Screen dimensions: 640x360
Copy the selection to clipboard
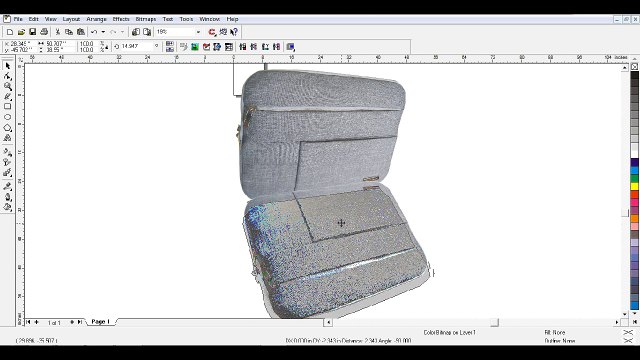click(x=69, y=32)
